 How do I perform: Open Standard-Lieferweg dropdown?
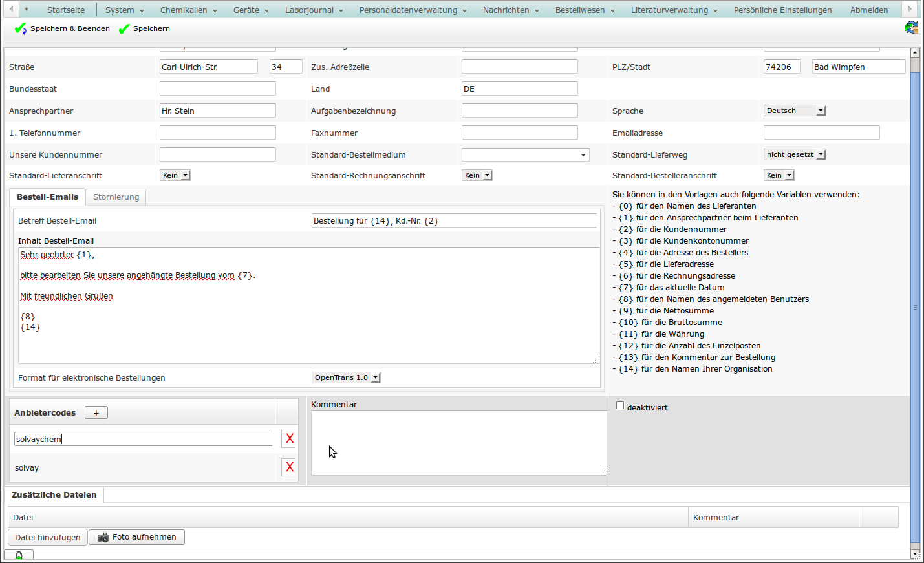(x=794, y=154)
